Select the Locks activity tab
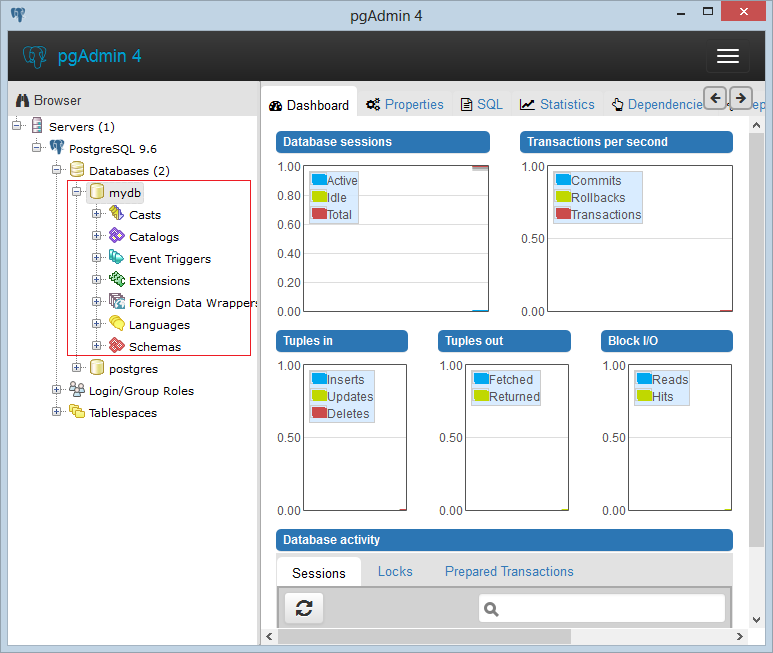 [x=395, y=572]
